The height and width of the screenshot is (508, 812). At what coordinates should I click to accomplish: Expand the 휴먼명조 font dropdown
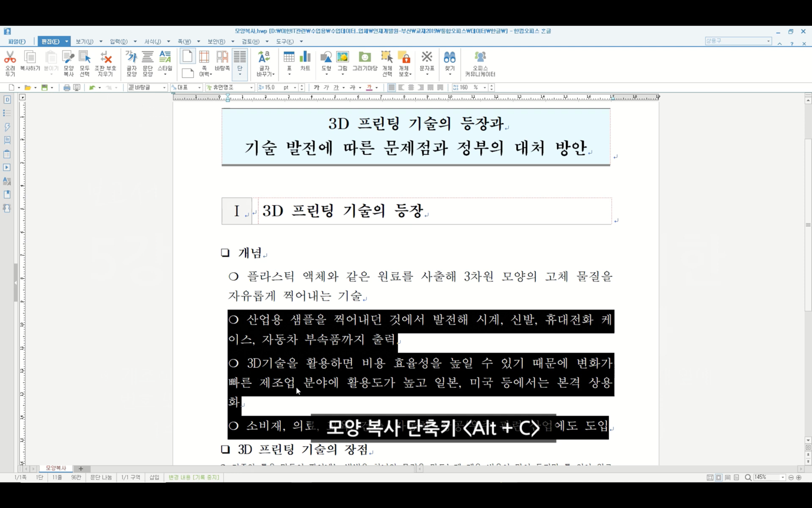(251, 88)
